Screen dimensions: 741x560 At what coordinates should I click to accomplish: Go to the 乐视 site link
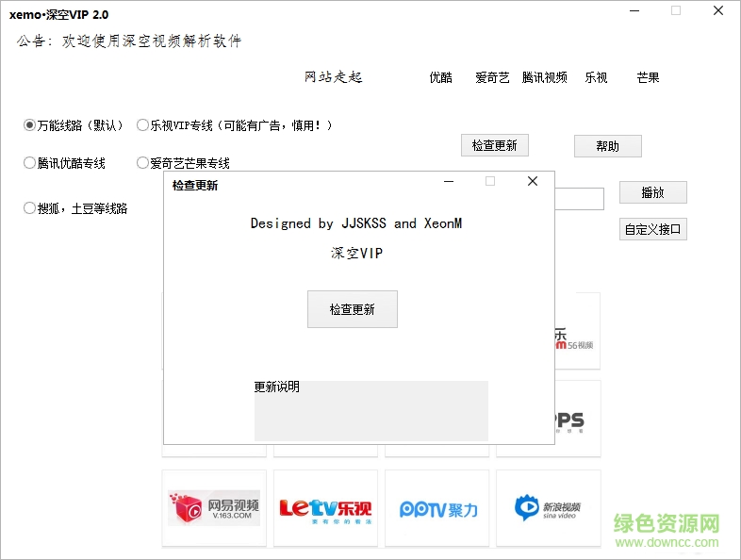click(x=596, y=77)
